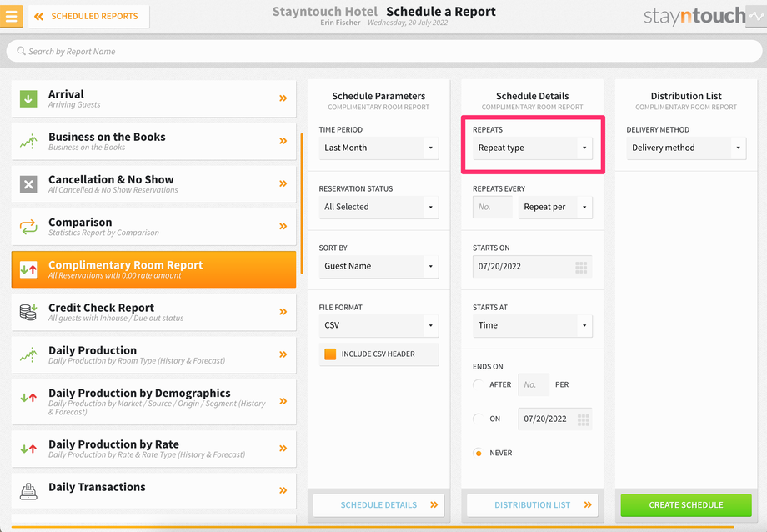
Task: Select the Daily Production report title
Action: (x=93, y=350)
